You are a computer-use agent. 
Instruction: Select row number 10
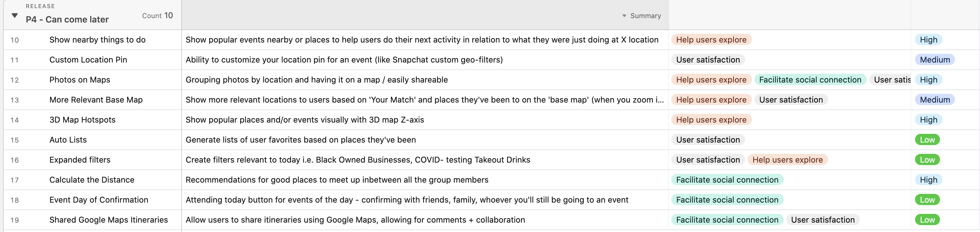tap(15, 40)
